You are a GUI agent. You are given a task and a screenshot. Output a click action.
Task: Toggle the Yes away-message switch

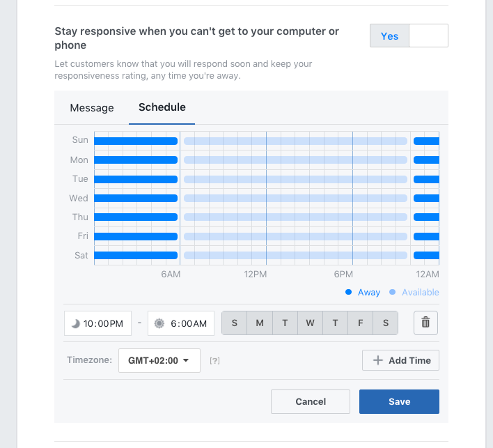pyautogui.click(x=409, y=36)
